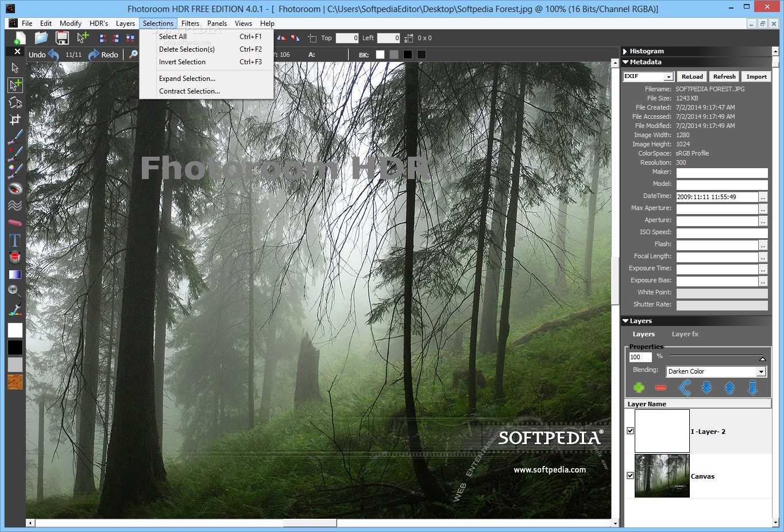Click the ReLoad metadata button
This screenshot has height=532, width=784.
692,76
